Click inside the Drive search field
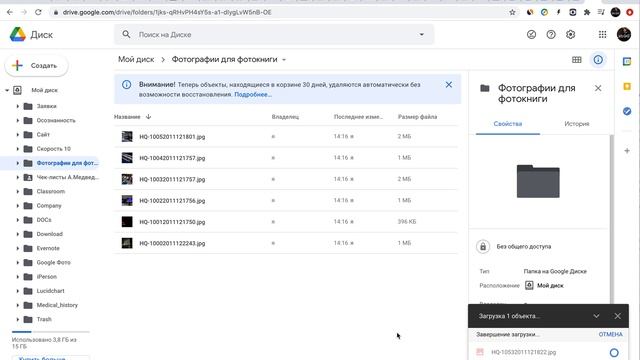Screen dimensions: 640x360 (273, 35)
